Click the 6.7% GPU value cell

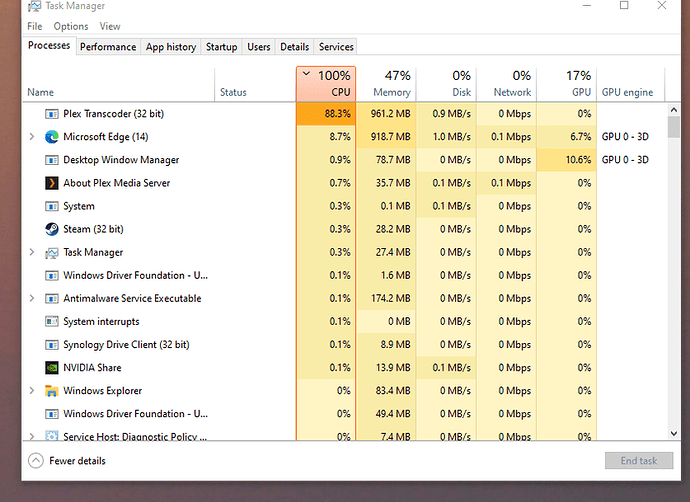(x=567, y=137)
